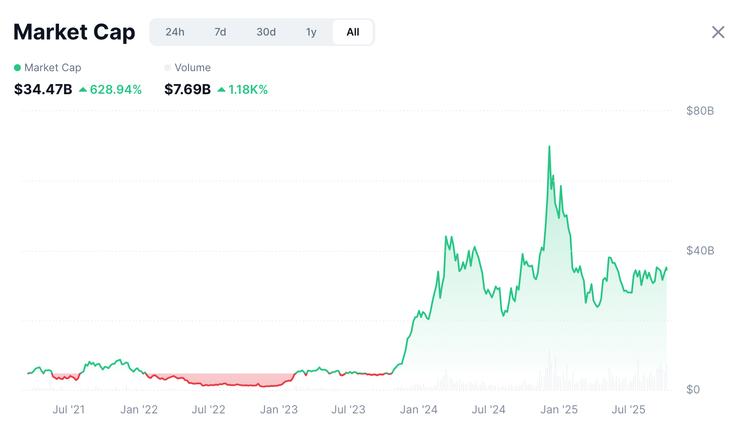Select the 24h time range tab
The image size is (740, 442).
175,32
